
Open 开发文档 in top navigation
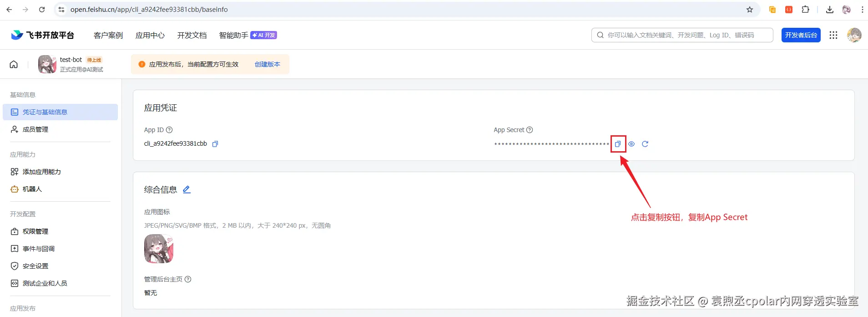tap(192, 35)
